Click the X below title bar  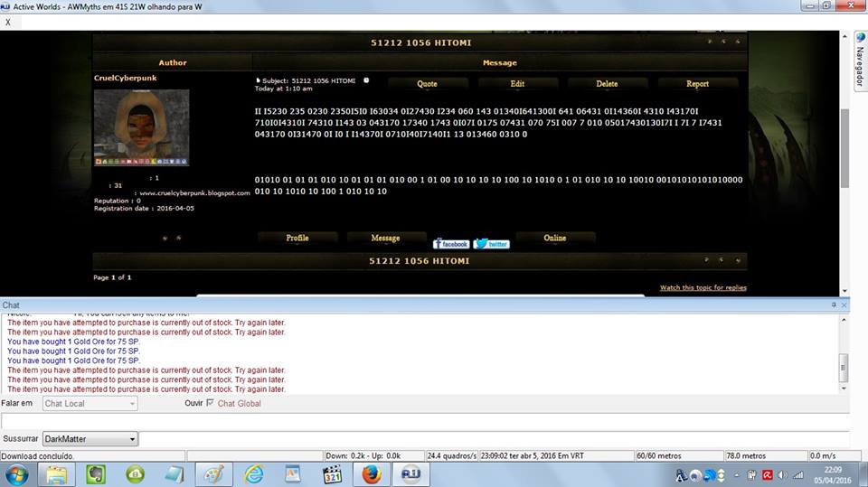[x=8, y=22]
